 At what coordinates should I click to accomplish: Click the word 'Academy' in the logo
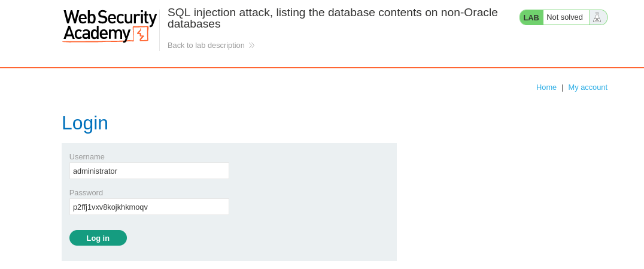[x=97, y=34]
